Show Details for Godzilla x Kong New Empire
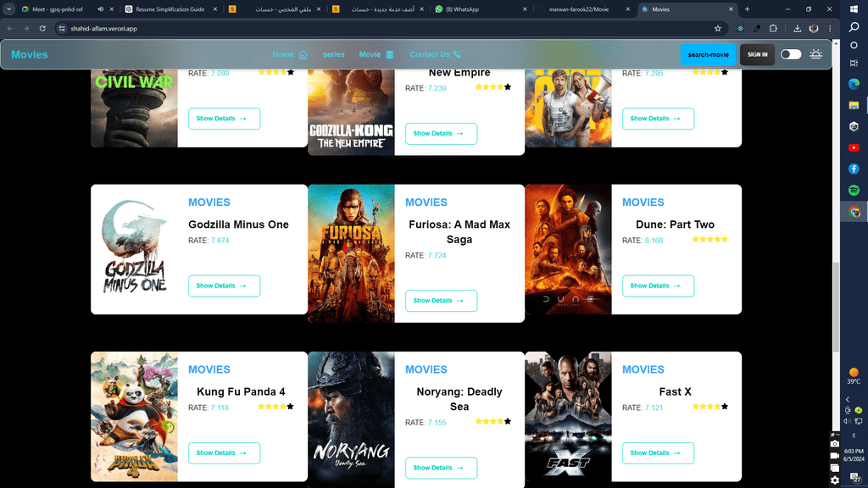This screenshot has width=868, height=488. tap(441, 134)
